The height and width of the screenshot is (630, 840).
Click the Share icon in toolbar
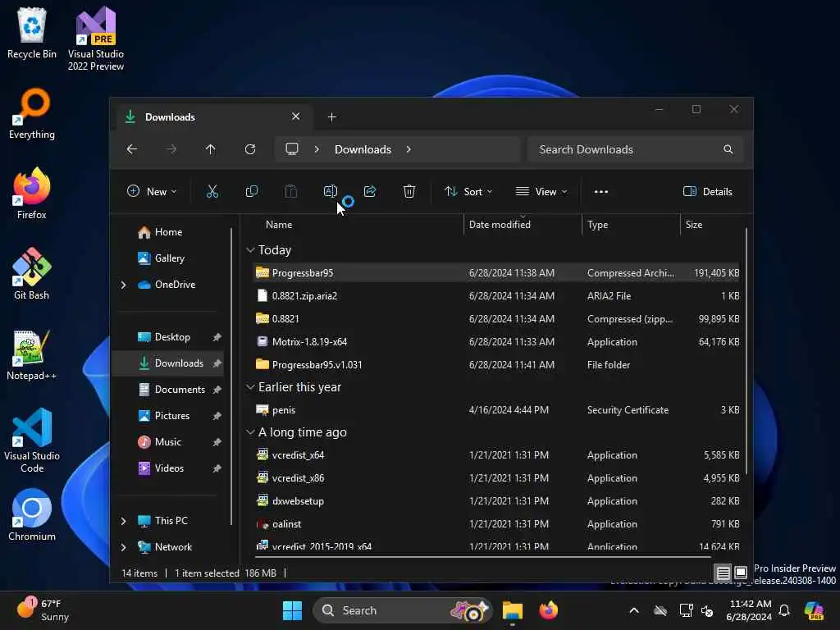pos(370,191)
